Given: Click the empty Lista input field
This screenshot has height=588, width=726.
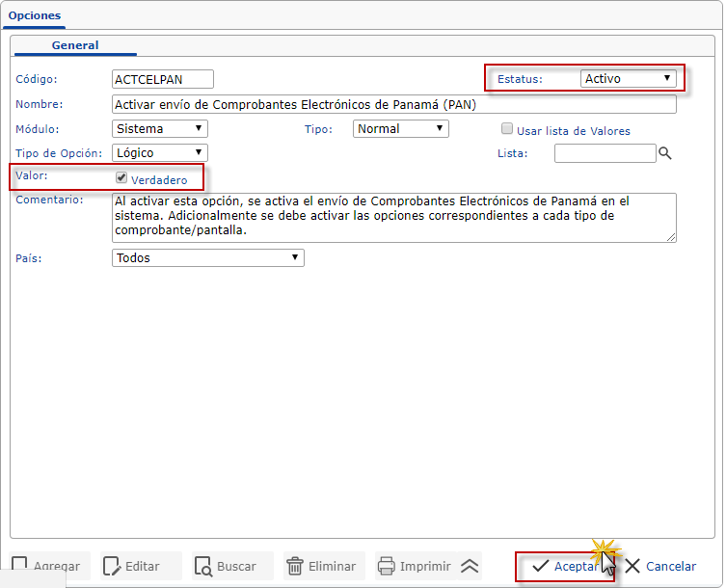Looking at the screenshot, I should (x=605, y=153).
